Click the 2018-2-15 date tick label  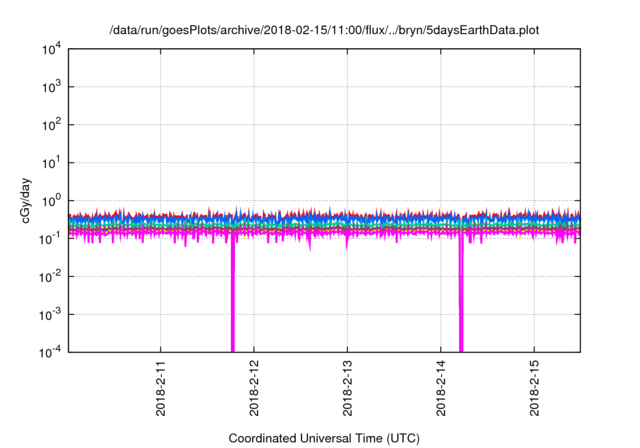pos(534,388)
